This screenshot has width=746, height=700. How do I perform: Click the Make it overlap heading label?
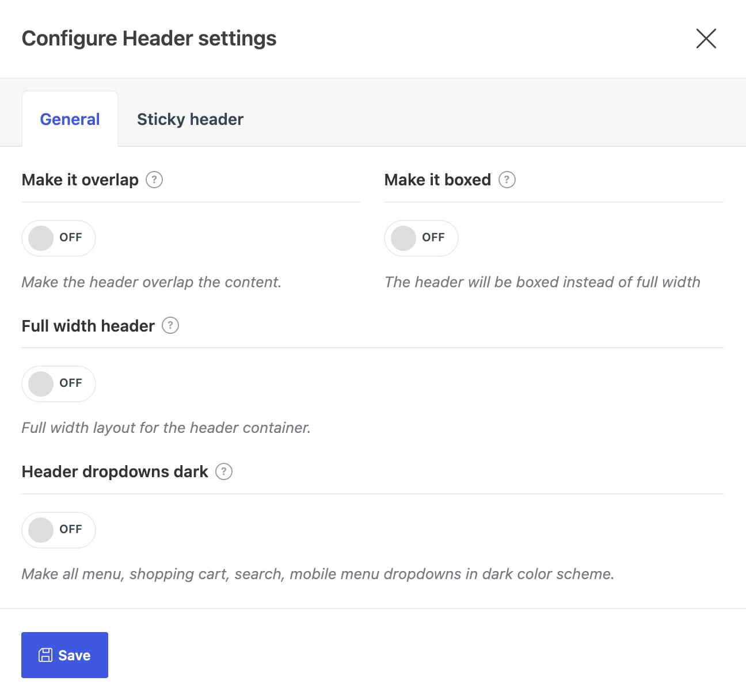click(x=80, y=180)
